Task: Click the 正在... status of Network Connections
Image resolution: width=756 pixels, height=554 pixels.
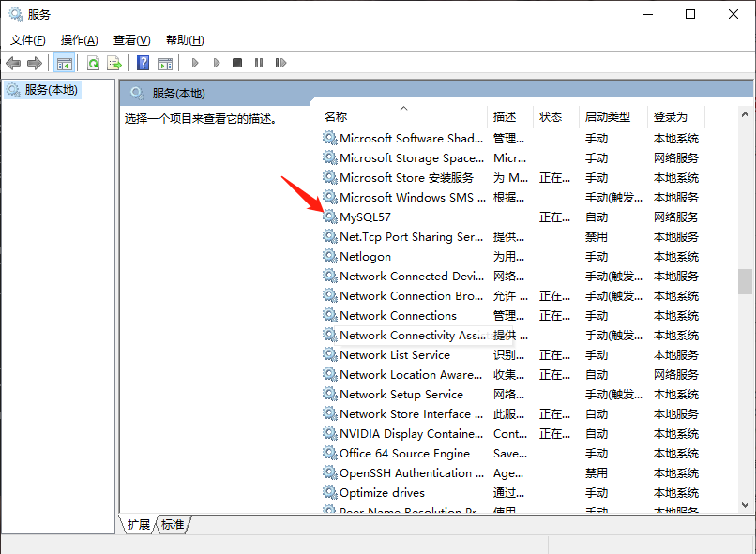Action: point(554,316)
